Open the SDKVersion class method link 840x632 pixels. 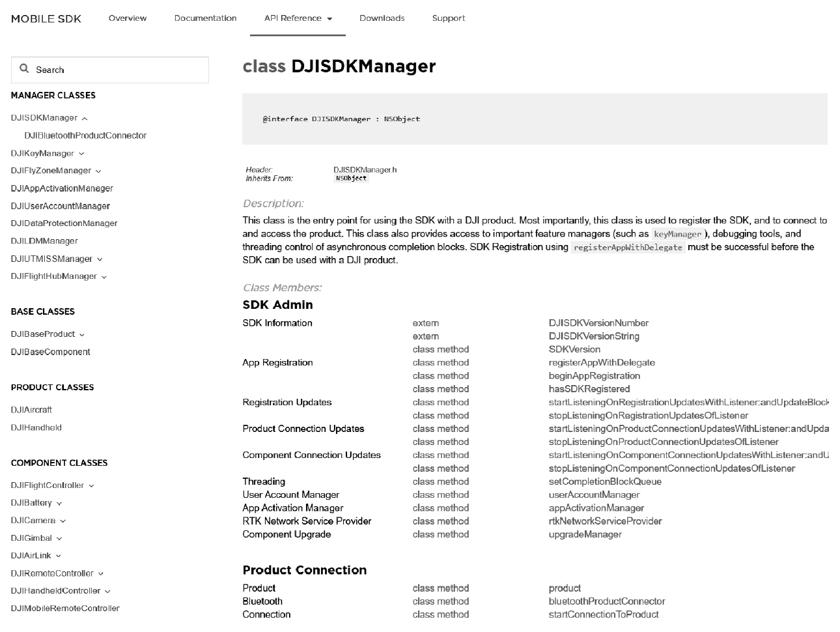point(574,349)
